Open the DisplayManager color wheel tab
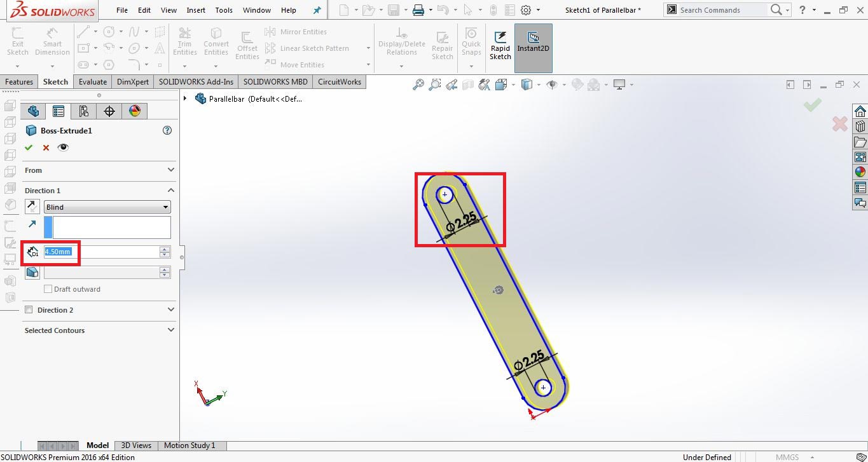The height and width of the screenshot is (462, 868). click(134, 111)
